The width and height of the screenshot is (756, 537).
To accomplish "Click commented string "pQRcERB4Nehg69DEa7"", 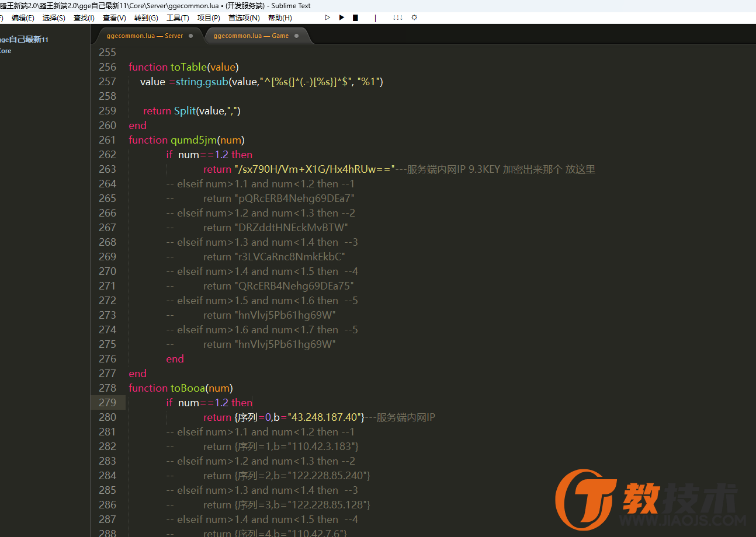I will click(294, 198).
